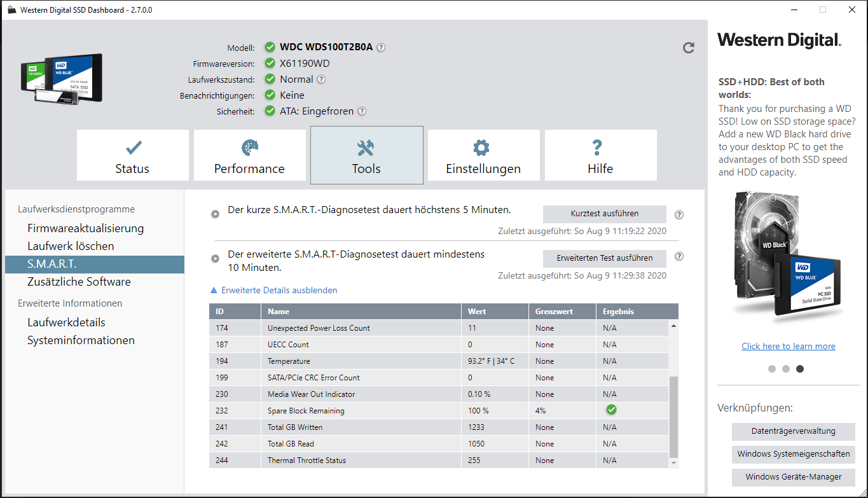This screenshot has height=498, width=868.
Task: Select the third carousel dot
Action: pyautogui.click(x=800, y=369)
